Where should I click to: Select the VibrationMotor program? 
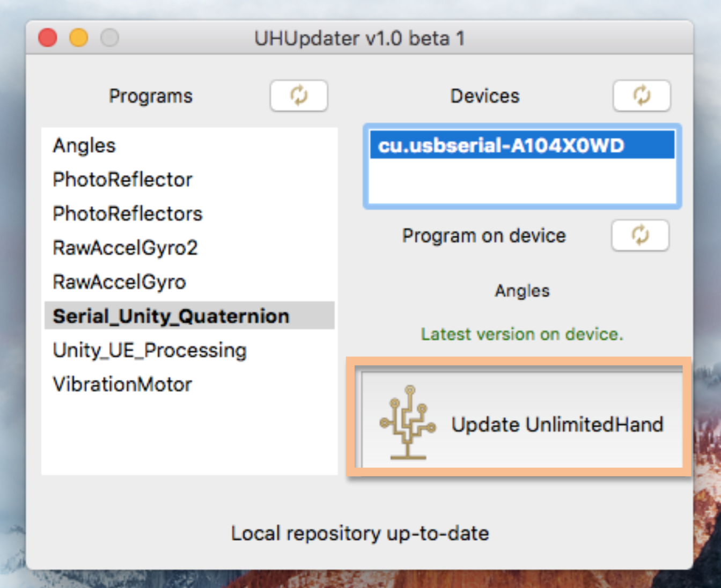[189, 385]
